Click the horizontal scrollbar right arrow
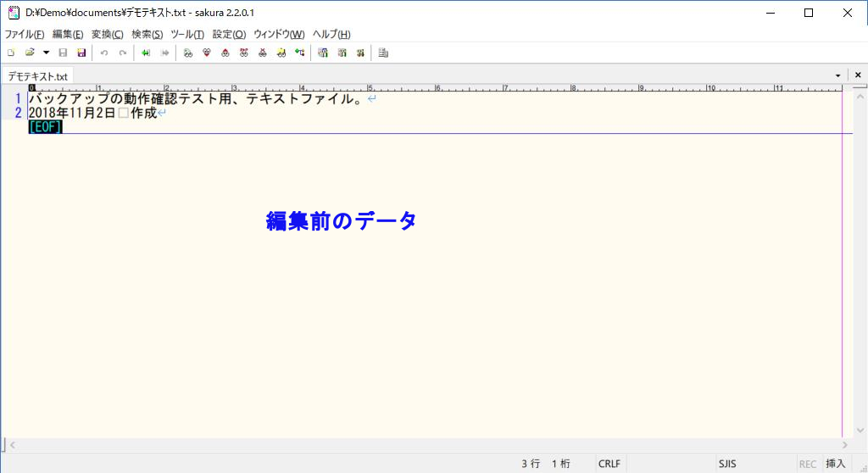 click(844, 444)
